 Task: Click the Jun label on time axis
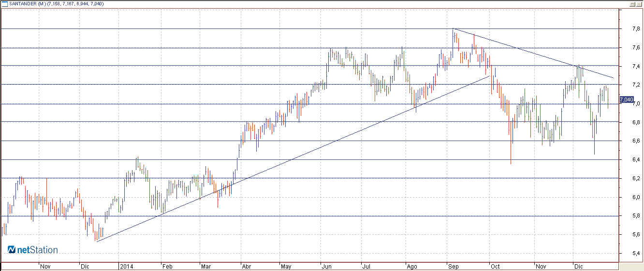point(326,266)
